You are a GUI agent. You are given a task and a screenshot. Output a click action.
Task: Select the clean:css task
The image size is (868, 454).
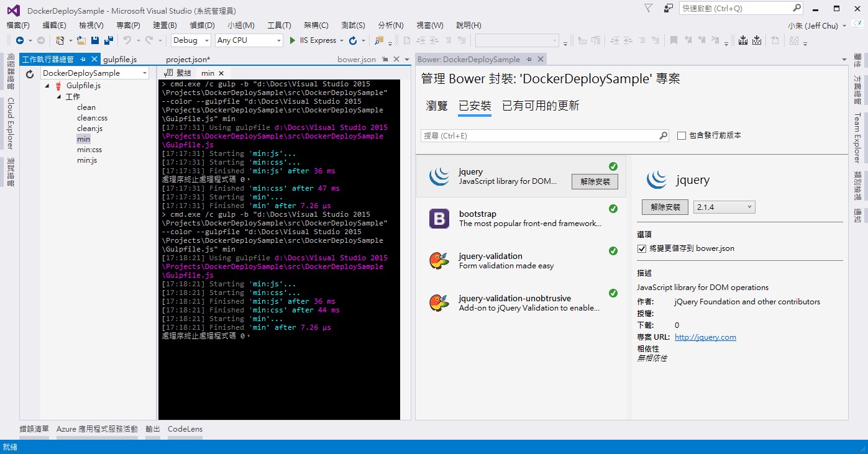pos(92,118)
